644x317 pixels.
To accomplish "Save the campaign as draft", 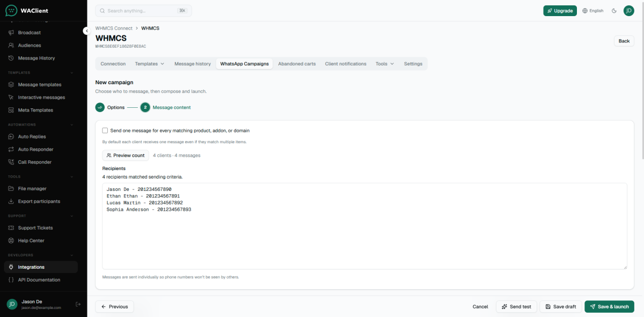I will pos(560,307).
